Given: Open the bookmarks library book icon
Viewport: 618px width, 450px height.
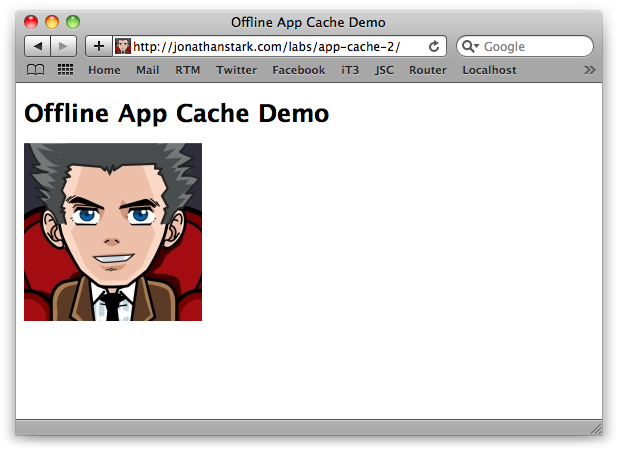Looking at the screenshot, I should [35, 70].
